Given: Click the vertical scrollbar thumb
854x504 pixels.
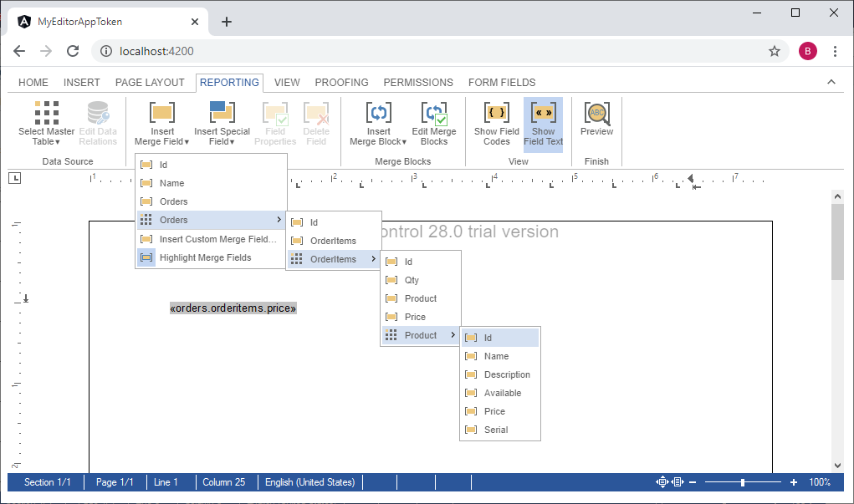Looking at the screenshot, I should coord(837,242).
